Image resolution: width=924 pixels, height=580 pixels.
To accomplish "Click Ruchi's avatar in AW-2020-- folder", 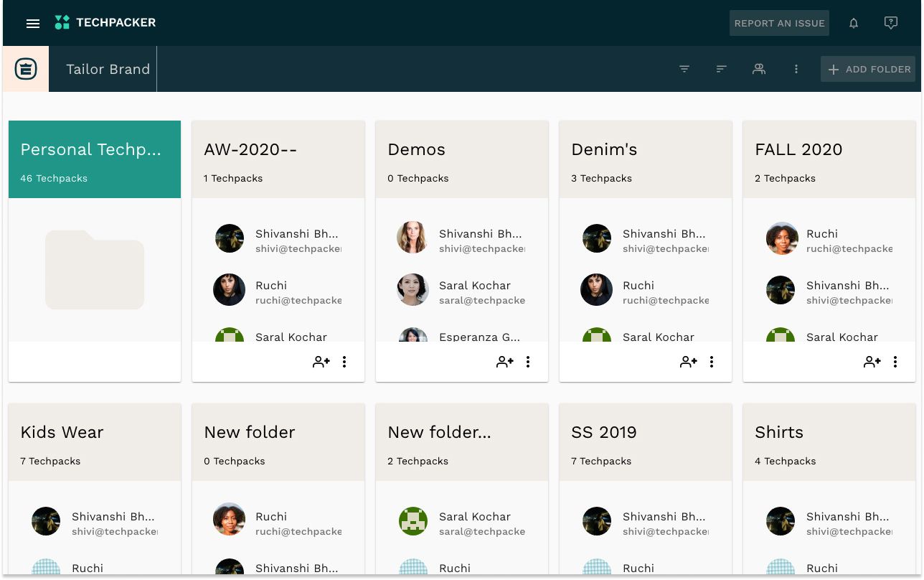I will (230, 290).
